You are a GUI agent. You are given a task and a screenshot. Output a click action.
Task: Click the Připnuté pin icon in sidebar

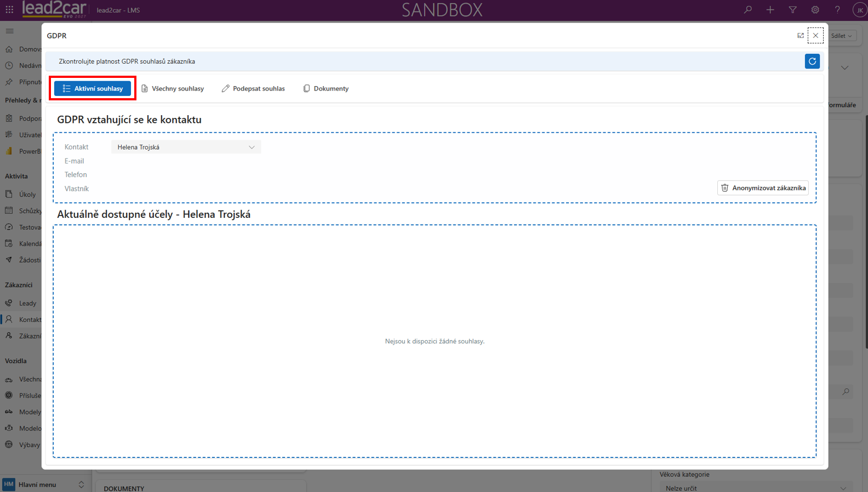click(x=9, y=82)
